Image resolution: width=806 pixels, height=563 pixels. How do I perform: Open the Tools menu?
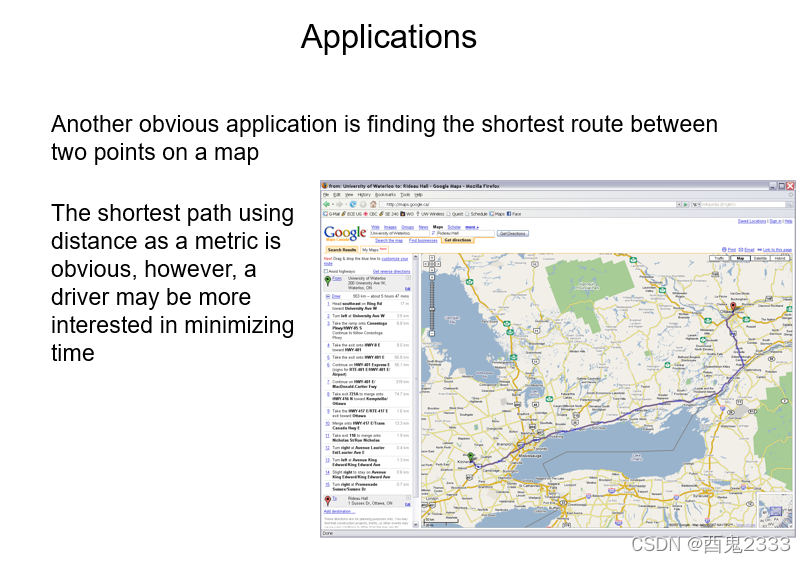[405, 195]
